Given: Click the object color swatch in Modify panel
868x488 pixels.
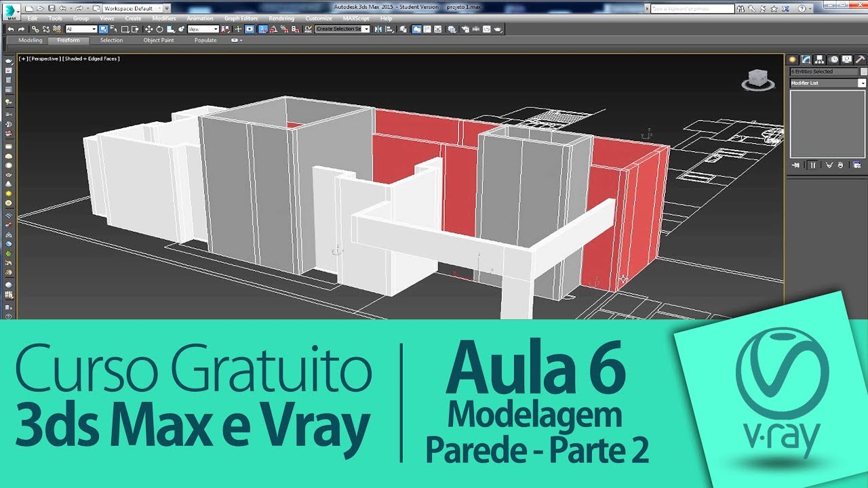Looking at the screenshot, I should click(864, 72).
